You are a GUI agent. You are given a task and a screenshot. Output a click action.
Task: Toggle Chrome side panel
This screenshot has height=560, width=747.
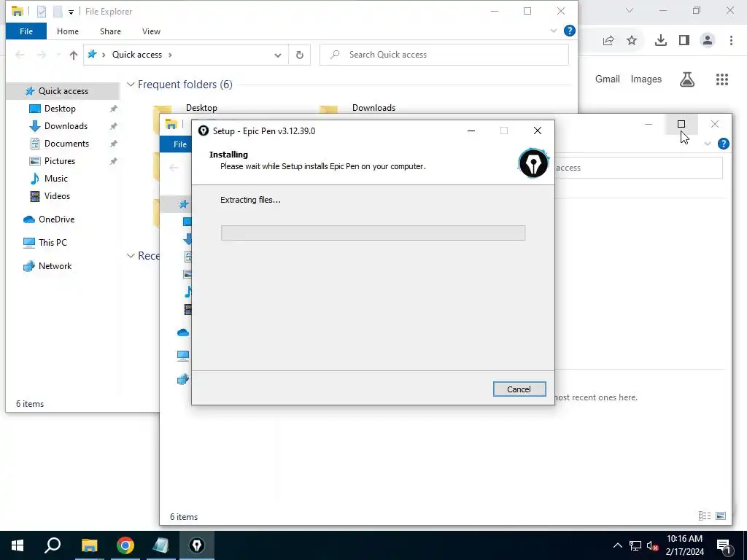[684, 41]
